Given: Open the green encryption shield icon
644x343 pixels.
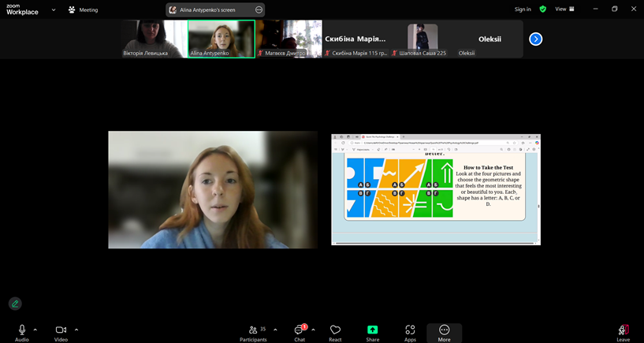Looking at the screenshot, I should click(543, 9).
